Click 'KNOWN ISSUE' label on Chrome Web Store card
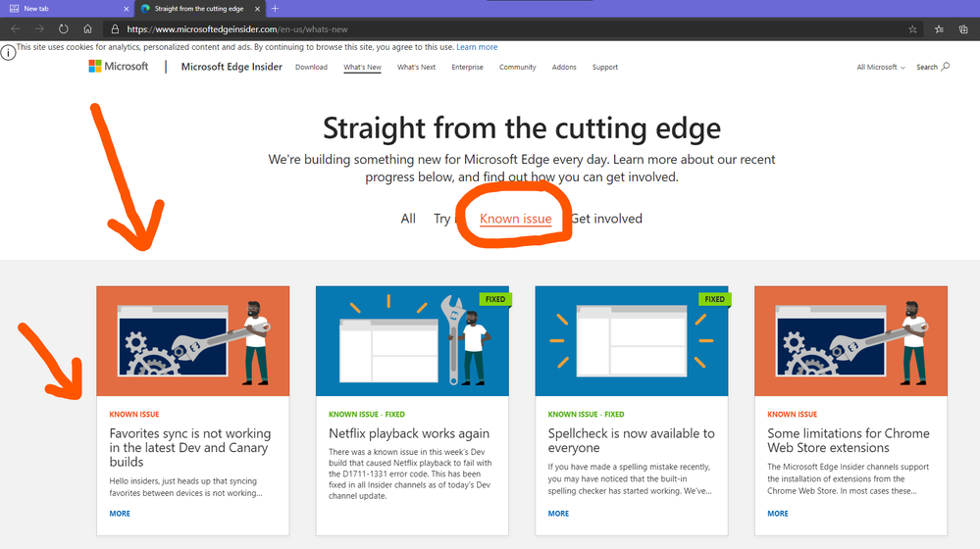This screenshot has width=980, height=549. (x=793, y=414)
